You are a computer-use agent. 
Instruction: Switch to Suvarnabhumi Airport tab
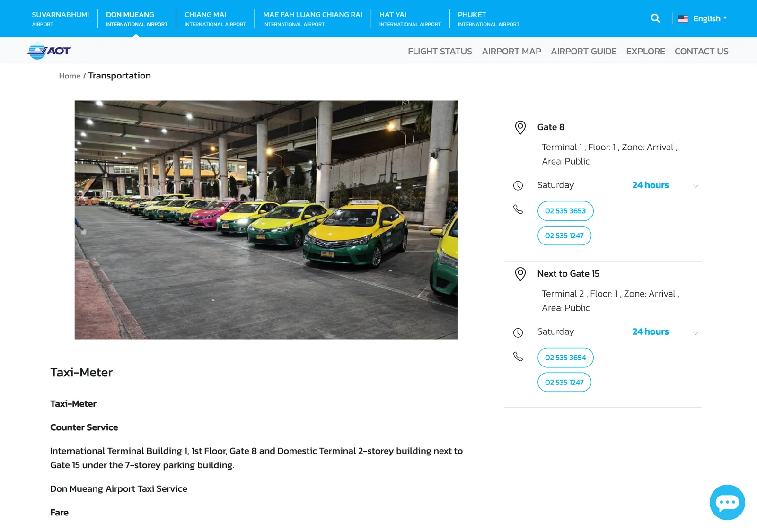(x=60, y=18)
